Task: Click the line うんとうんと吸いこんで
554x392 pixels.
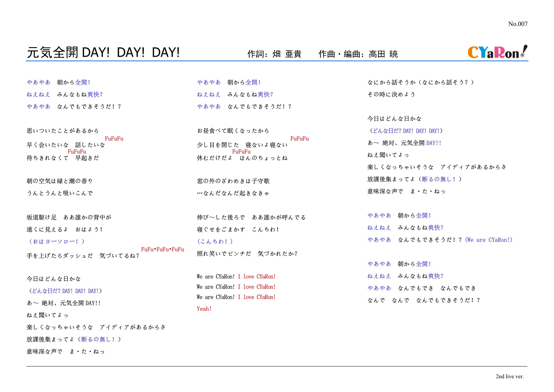Action: pyautogui.click(x=60, y=193)
